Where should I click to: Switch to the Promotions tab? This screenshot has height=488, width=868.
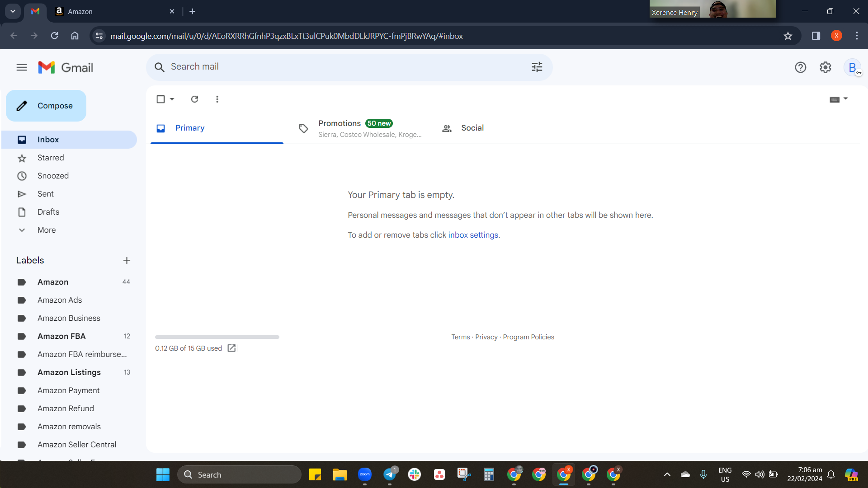359,128
